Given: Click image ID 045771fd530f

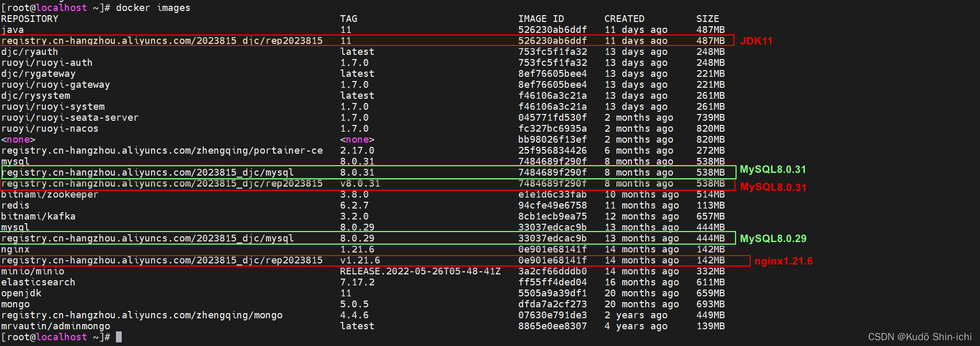Looking at the screenshot, I should [553, 118].
